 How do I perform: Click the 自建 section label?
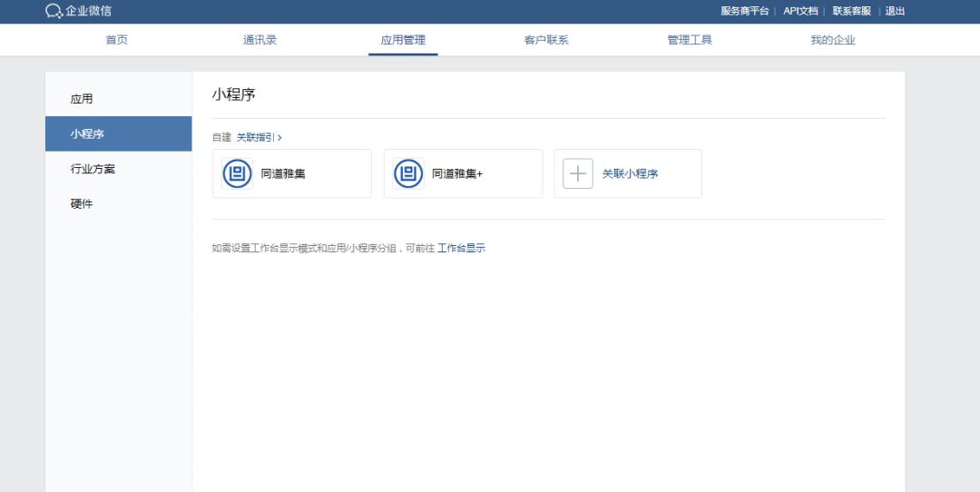pyautogui.click(x=221, y=137)
